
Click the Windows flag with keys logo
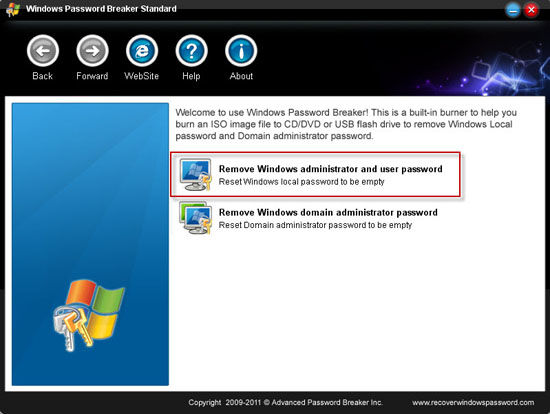pyautogui.click(x=88, y=315)
